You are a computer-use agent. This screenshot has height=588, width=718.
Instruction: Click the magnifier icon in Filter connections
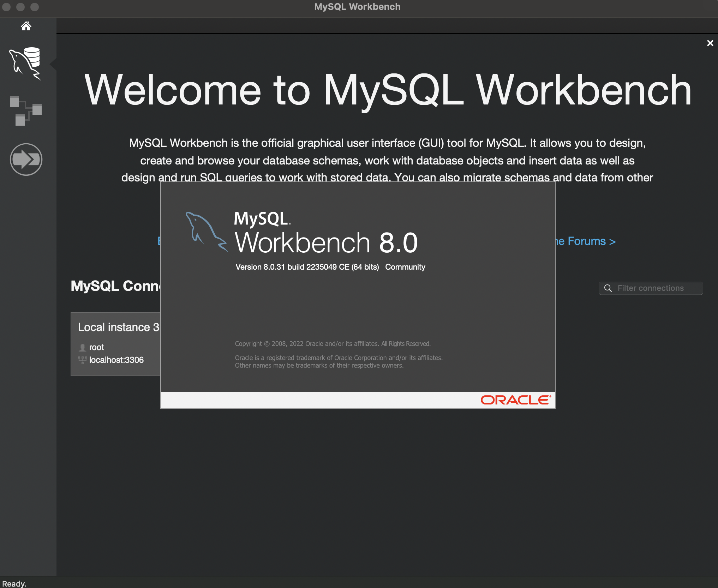click(608, 288)
